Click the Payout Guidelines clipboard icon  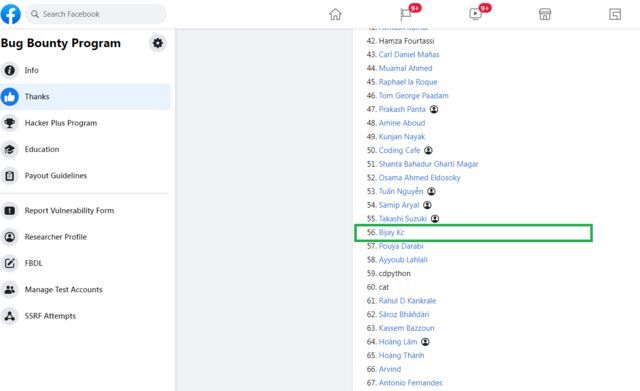[10, 176]
